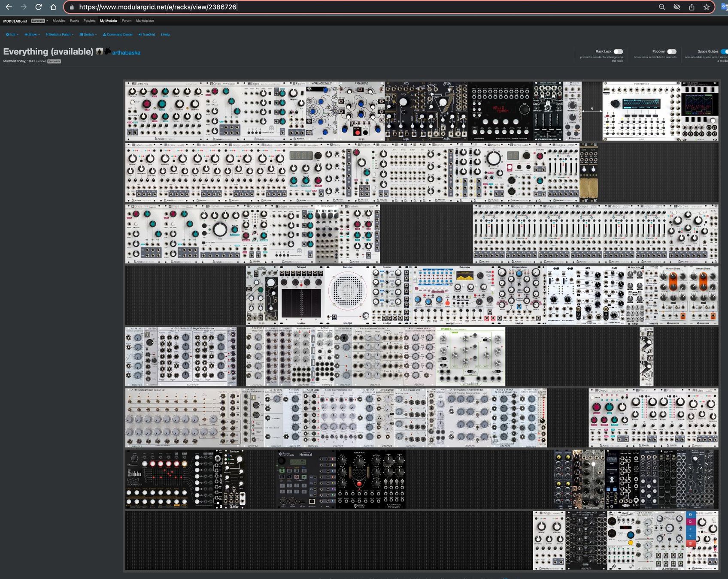Select the Hello Human display module
Viewport: 728px width, 579px height.
pyautogui.click(x=500, y=111)
